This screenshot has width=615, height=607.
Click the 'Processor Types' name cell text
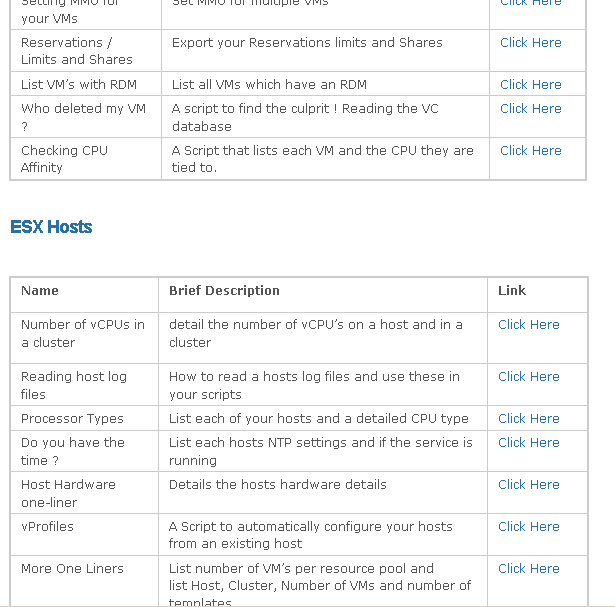click(72, 419)
